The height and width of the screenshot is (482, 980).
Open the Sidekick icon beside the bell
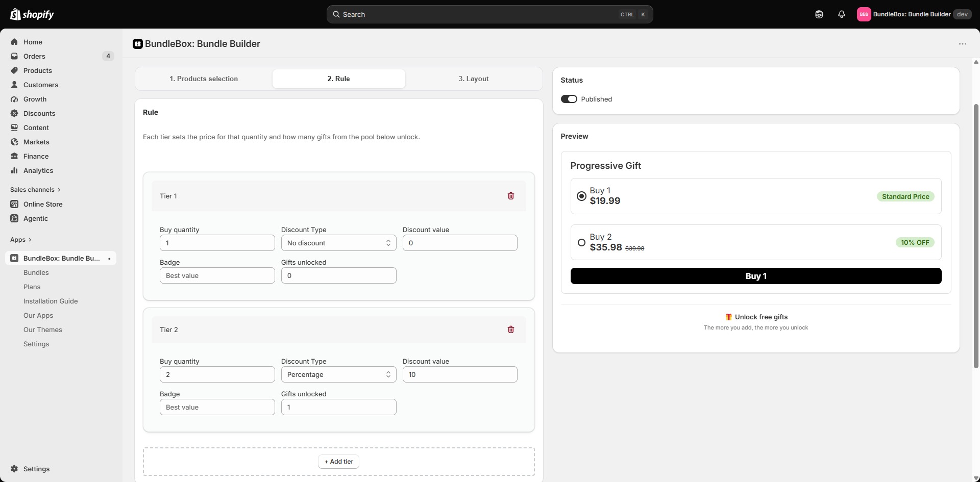point(819,14)
